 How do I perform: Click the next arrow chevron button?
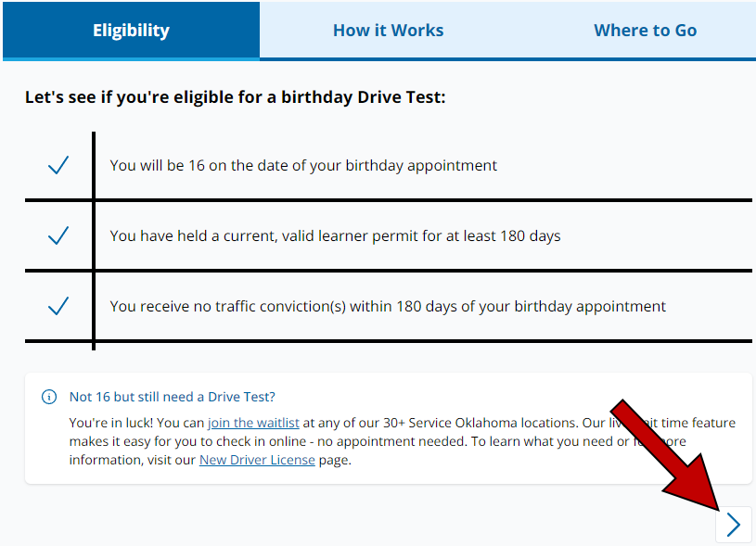(734, 525)
